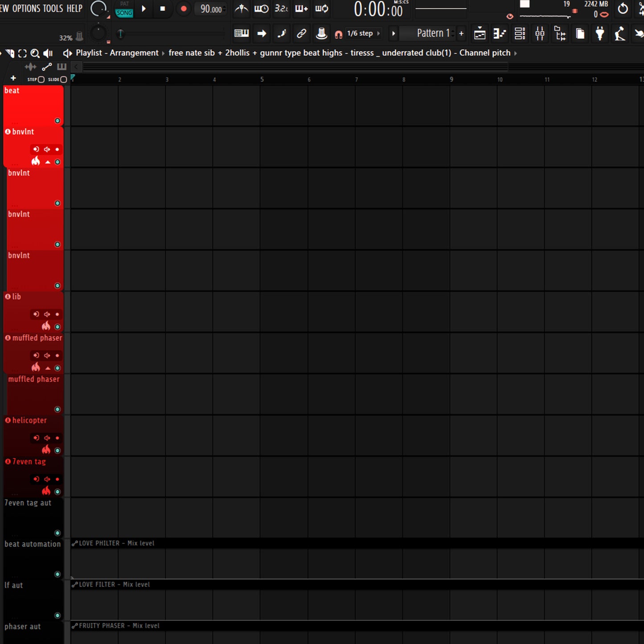Image resolution: width=644 pixels, height=644 pixels.
Task: Open the plugin picker plug icon
Action: (x=600, y=33)
